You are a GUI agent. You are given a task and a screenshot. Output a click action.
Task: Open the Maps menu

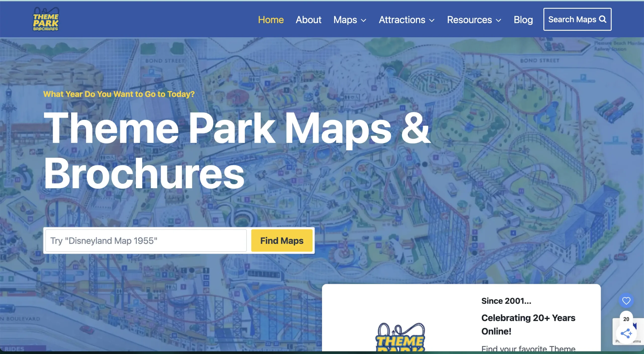point(345,20)
